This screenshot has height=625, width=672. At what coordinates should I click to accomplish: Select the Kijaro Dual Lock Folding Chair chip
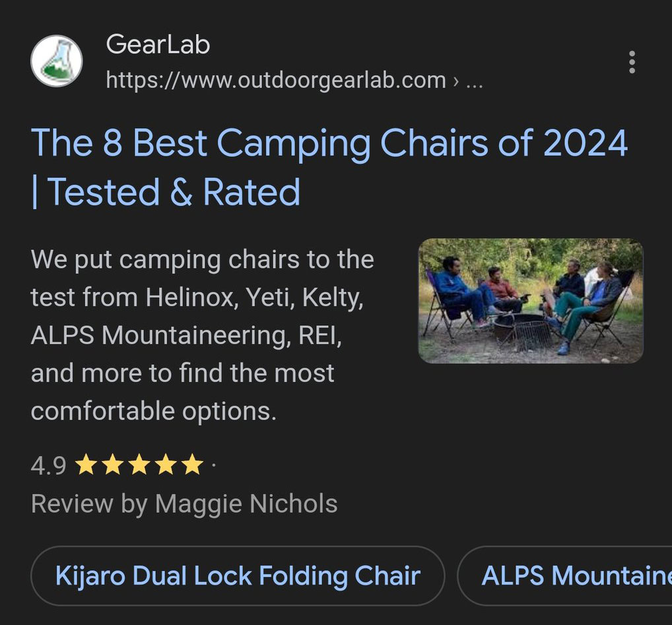[x=238, y=576]
